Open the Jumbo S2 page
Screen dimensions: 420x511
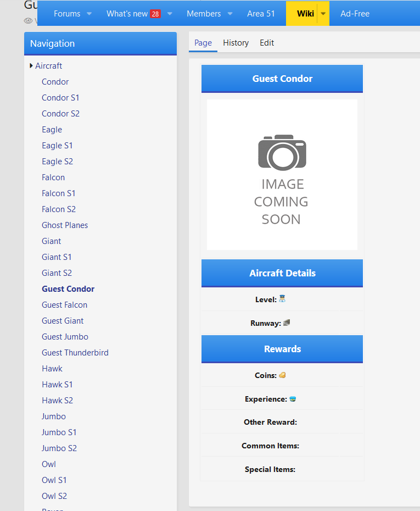(59, 448)
